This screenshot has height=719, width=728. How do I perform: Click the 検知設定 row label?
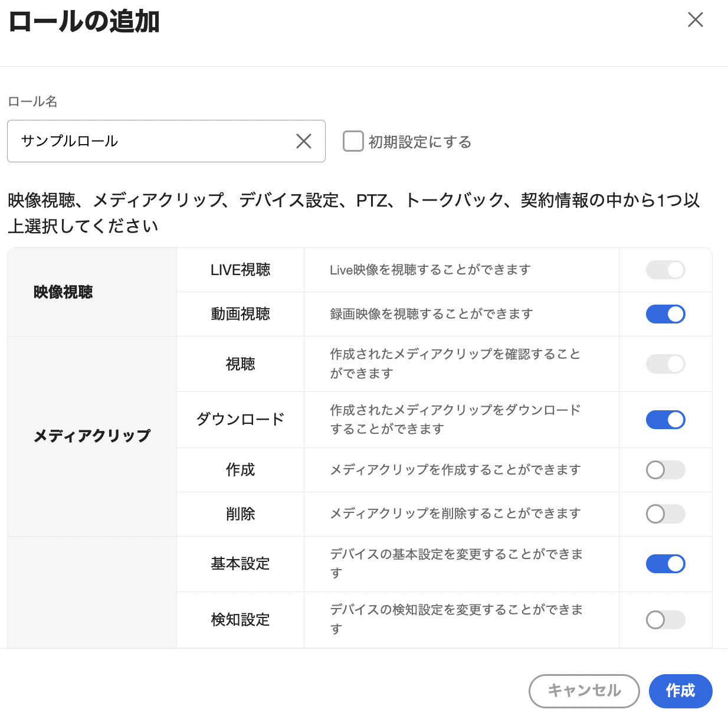[x=240, y=620]
